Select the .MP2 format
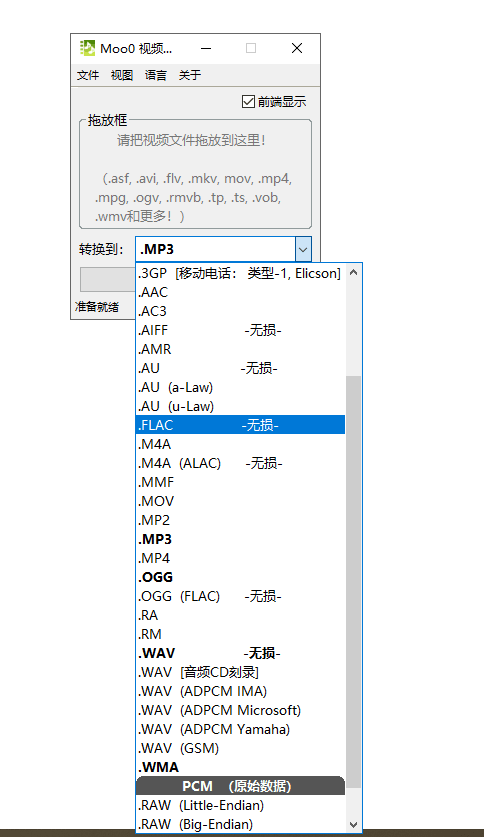The height and width of the screenshot is (837, 484). point(241,520)
